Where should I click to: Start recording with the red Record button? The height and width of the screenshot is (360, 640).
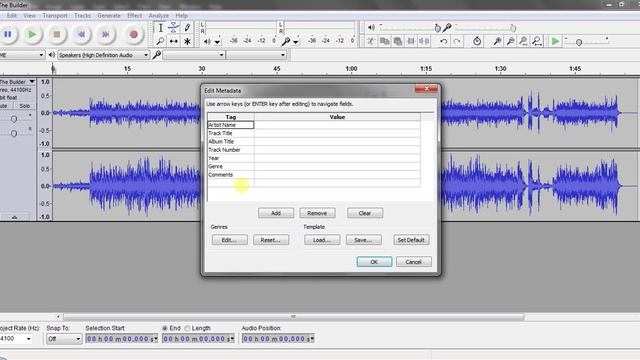pyautogui.click(x=133, y=35)
